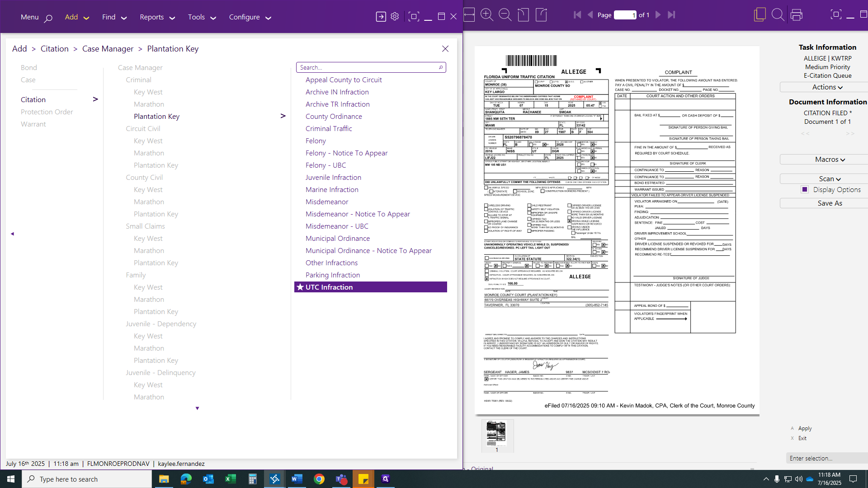This screenshot has height=488, width=868.
Task: Click Apply at the bottom right
Action: click(x=804, y=428)
